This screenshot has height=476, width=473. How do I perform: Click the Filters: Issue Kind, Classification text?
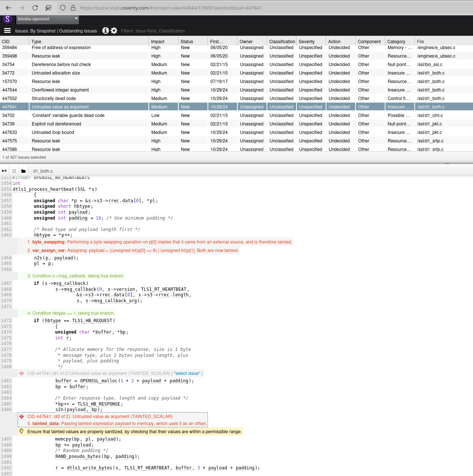point(153,31)
